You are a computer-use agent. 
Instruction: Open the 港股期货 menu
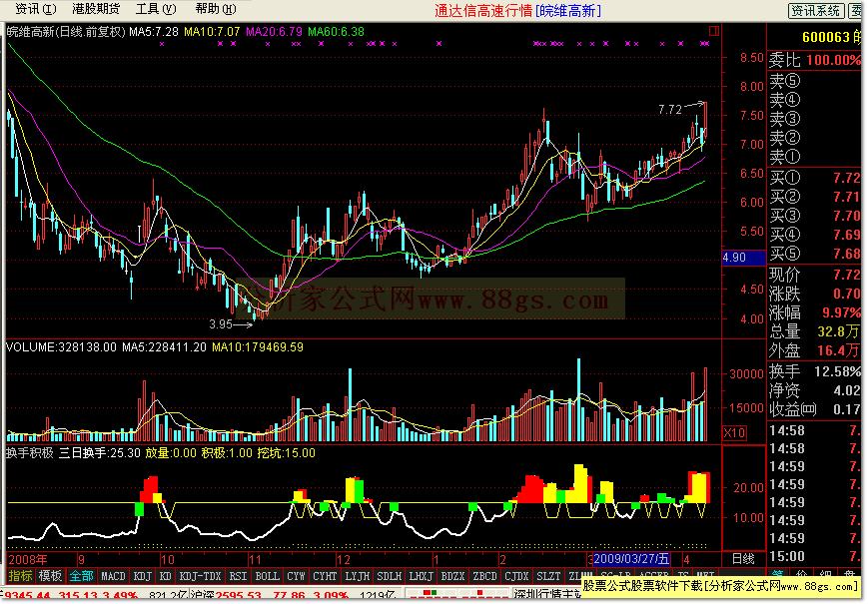click(96, 9)
